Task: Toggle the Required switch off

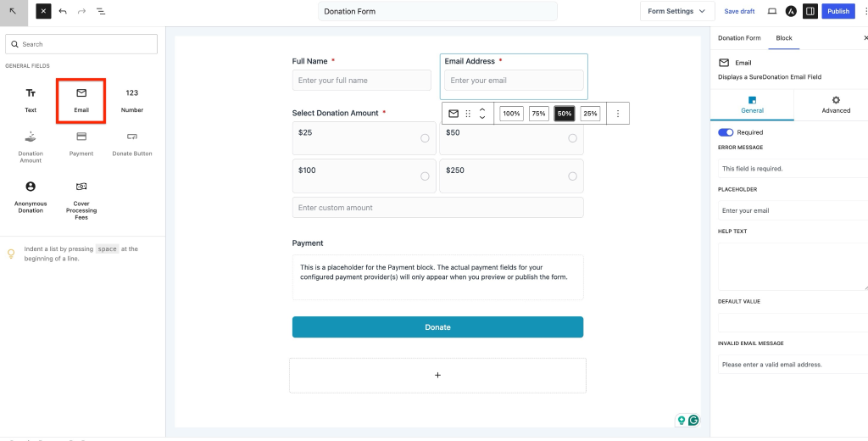Action: pos(726,132)
